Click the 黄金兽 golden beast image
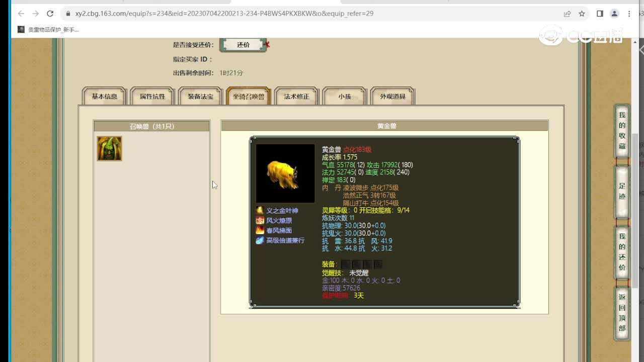The height and width of the screenshot is (362, 644). [x=285, y=173]
